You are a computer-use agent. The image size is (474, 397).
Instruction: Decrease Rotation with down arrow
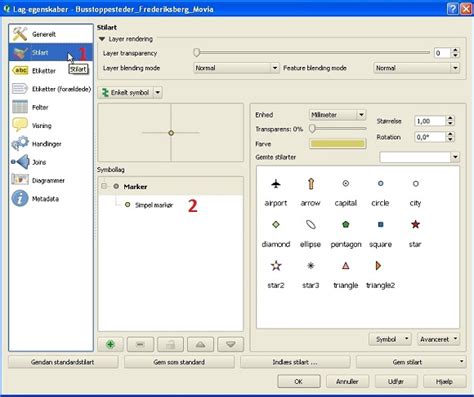(450, 139)
